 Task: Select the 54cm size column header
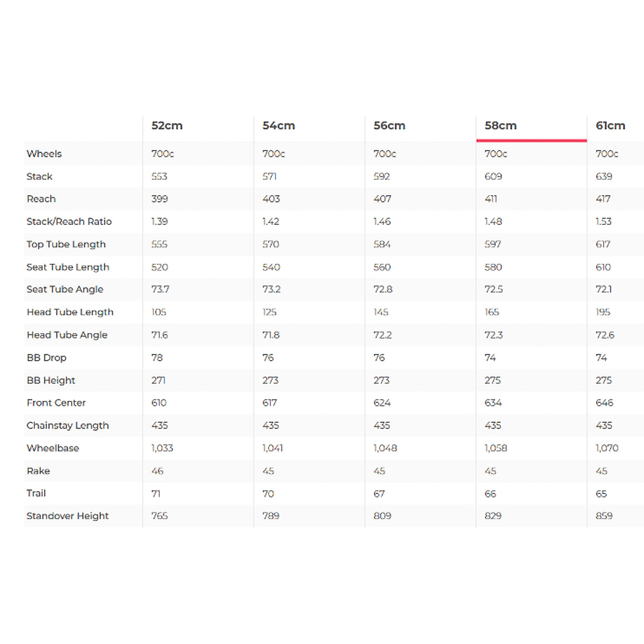279,126
